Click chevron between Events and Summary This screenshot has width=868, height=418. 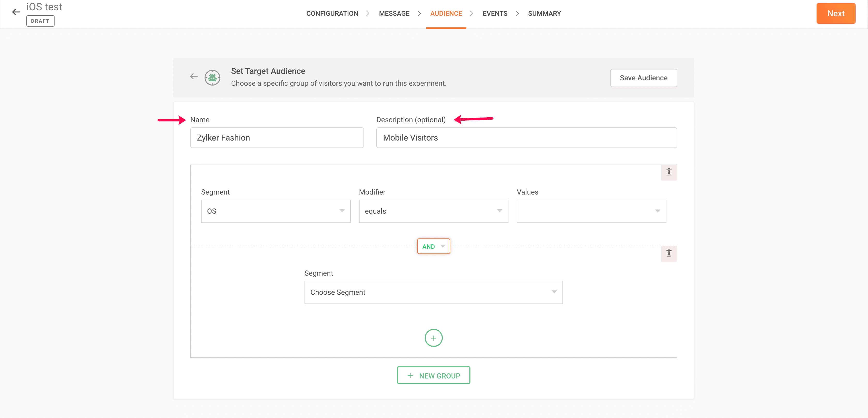517,13
